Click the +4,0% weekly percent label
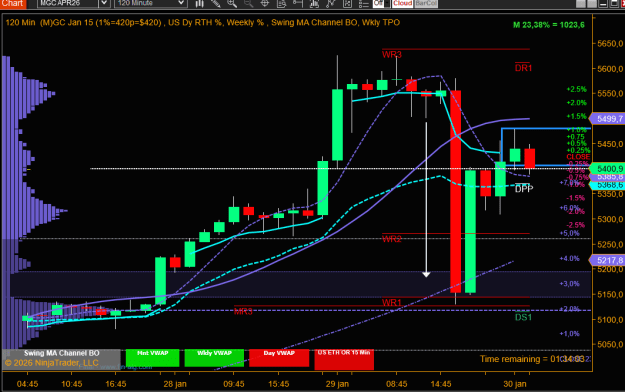This screenshot has width=625, height=392. point(570,258)
